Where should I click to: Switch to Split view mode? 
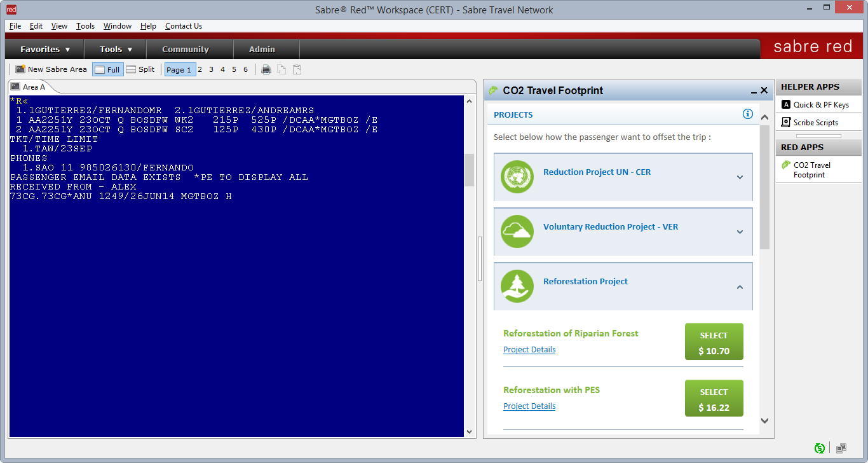pos(140,69)
